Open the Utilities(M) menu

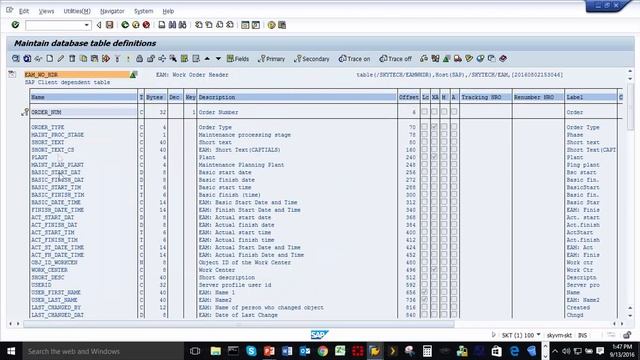77,11
